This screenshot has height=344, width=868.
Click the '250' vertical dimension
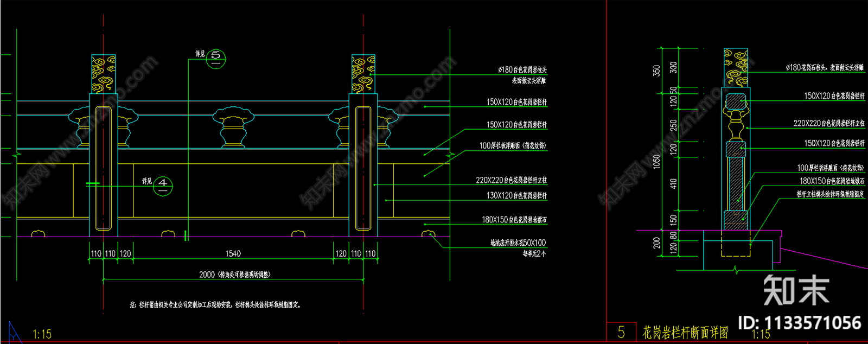click(x=674, y=125)
